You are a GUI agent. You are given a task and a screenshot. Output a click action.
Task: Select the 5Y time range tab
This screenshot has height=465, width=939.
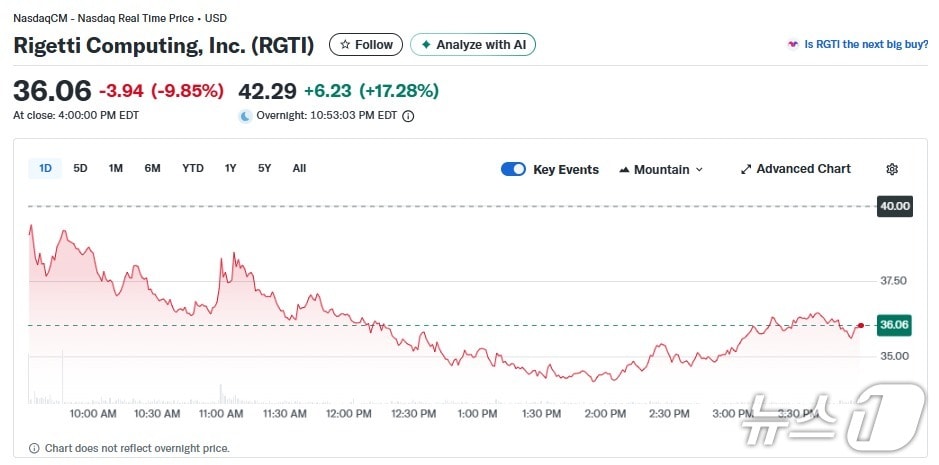(264, 168)
